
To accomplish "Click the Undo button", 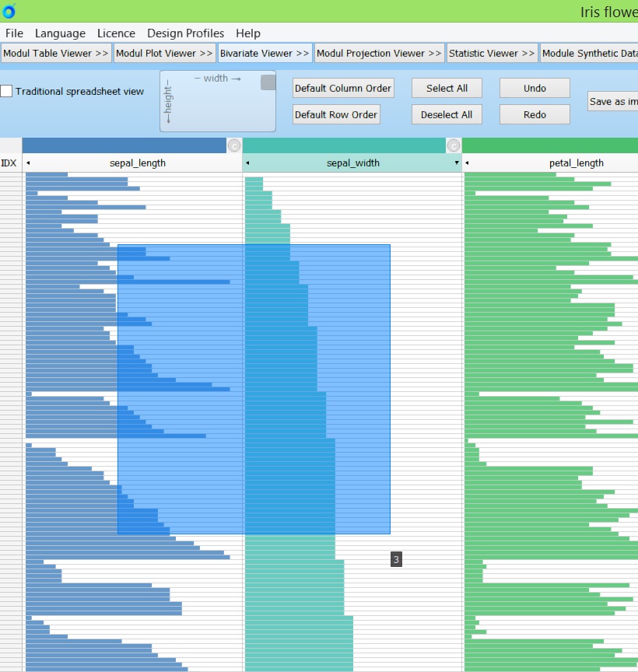I will pyautogui.click(x=535, y=88).
